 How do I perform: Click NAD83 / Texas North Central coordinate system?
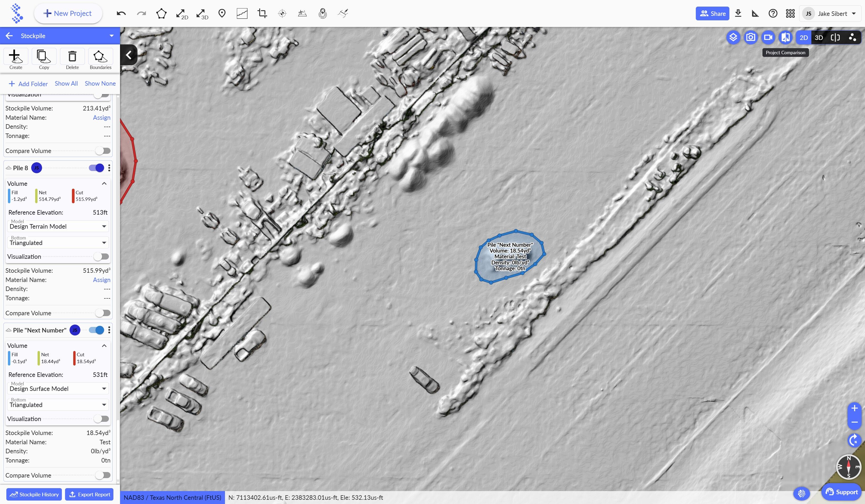point(173,497)
